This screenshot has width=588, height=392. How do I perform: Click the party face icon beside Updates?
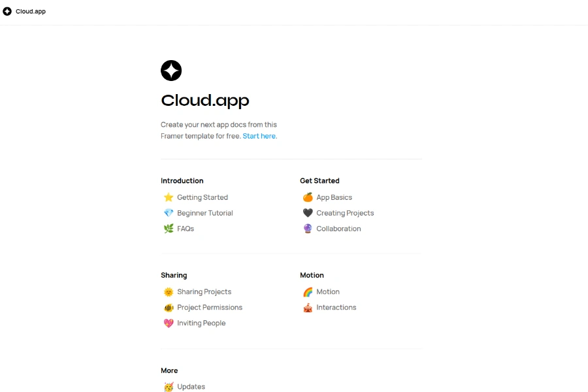(169, 387)
